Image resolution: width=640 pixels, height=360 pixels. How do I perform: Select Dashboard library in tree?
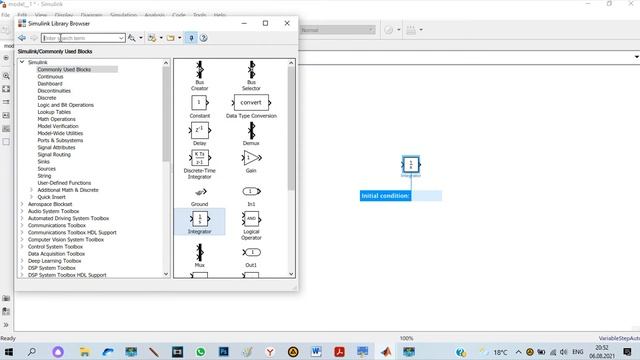tap(50, 84)
